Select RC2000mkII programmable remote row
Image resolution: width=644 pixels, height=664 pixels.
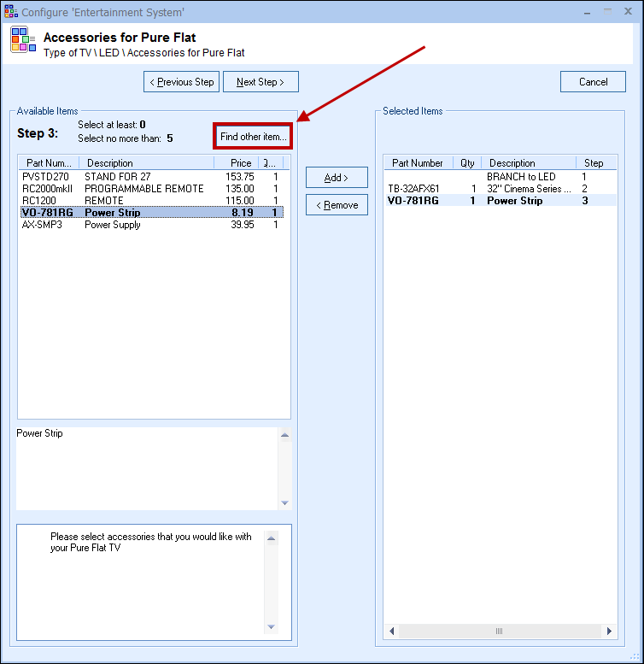pyautogui.click(x=111, y=189)
